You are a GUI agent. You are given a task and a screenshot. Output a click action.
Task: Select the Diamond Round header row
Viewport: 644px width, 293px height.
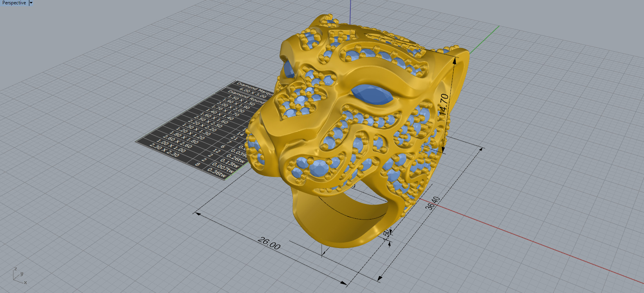tap(246, 97)
